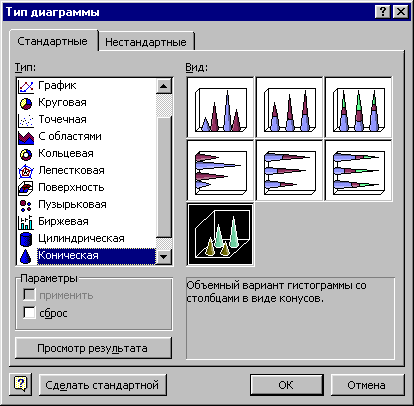Image resolution: width=414 pixels, height=406 pixels.
Task: Toggle the применить checkbox
Action: tap(29, 295)
